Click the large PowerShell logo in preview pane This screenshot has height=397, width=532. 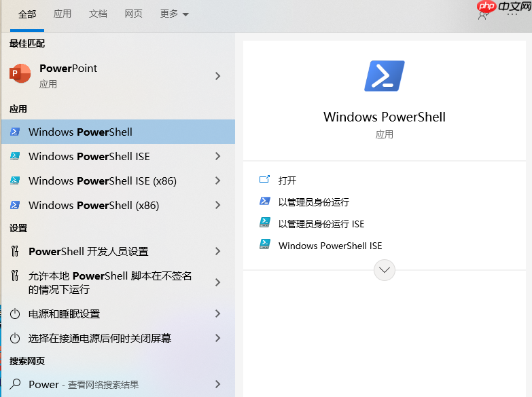pos(385,76)
